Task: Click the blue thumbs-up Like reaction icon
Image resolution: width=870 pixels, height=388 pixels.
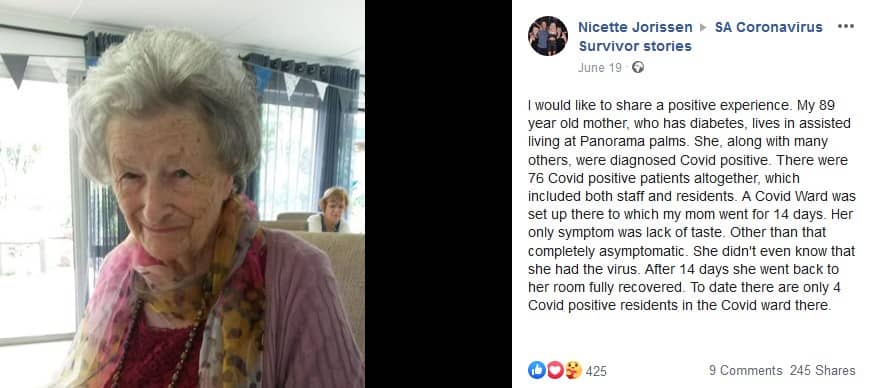Action: [x=537, y=370]
